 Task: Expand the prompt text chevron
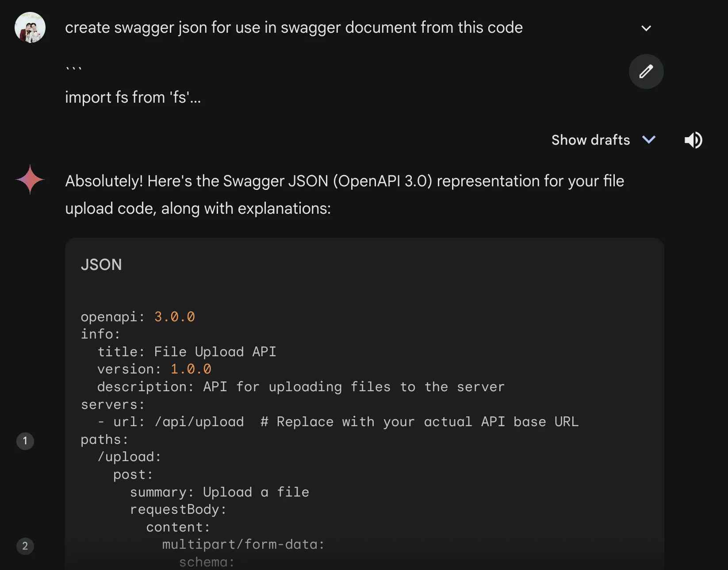(646, 28)
